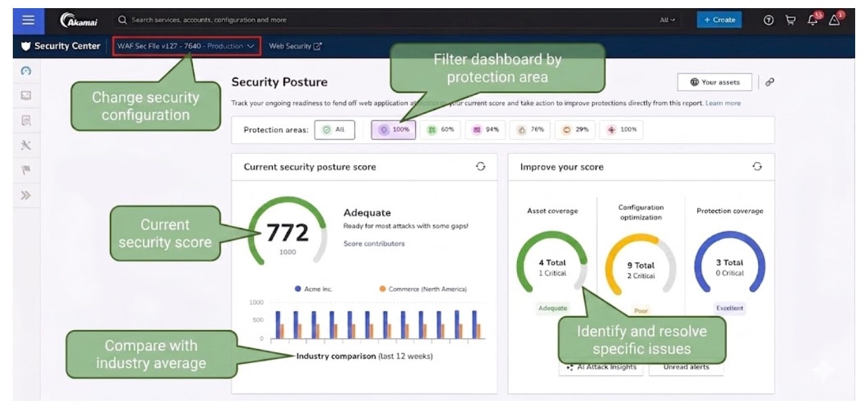Click the '4 Total' asset coverage value
The width and height of the screenshot is (868, 409).
(552, 263)
